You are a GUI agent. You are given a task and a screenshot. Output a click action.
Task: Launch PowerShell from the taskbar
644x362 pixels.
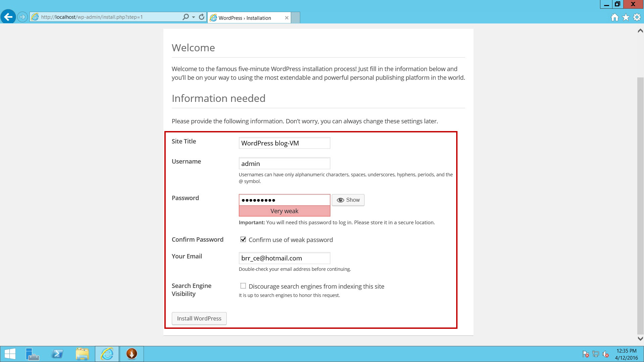click(x=57, y=354)
